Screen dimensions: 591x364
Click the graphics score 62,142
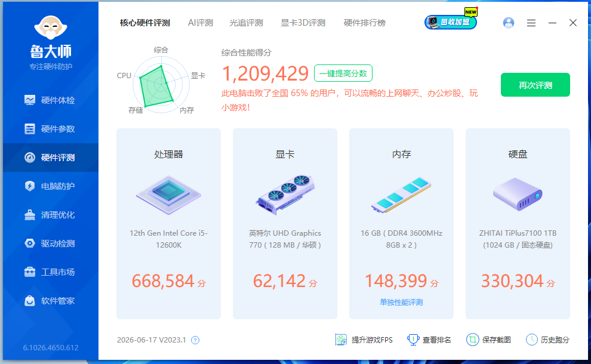[x=279, y=281]
